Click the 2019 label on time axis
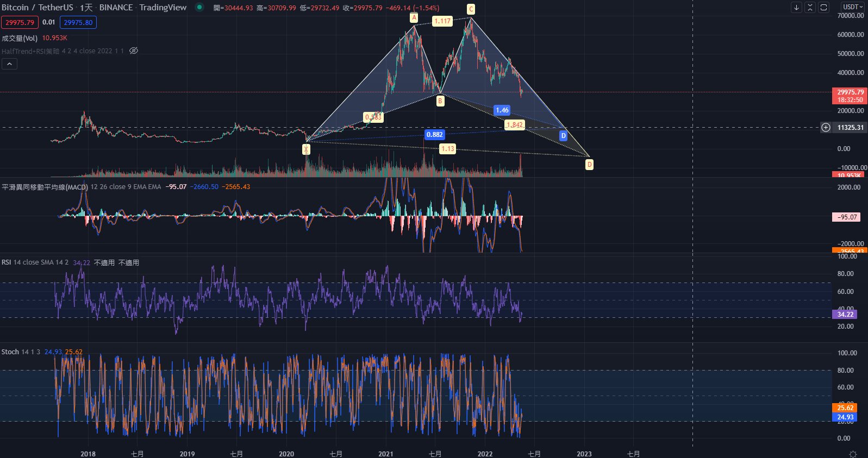Viewport: 868px width, 458px height. (x=187, y=454)
